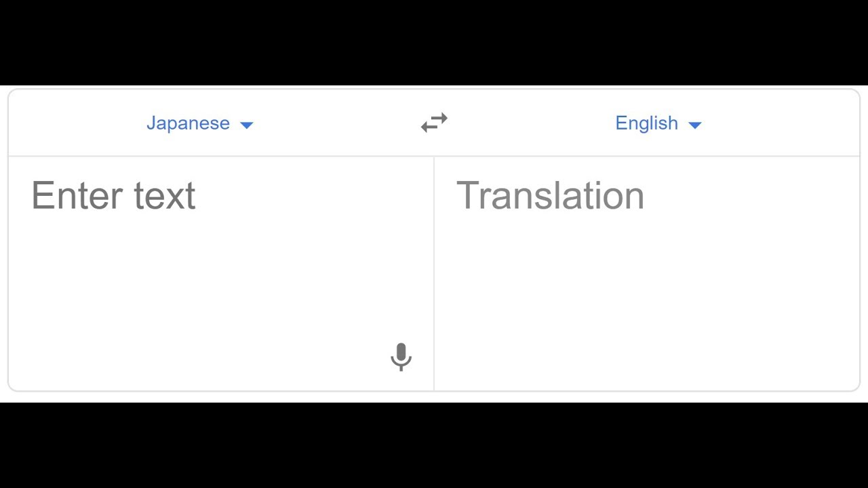
Task: Click the Translation placeholder text
Action: [x=550, y=196]
